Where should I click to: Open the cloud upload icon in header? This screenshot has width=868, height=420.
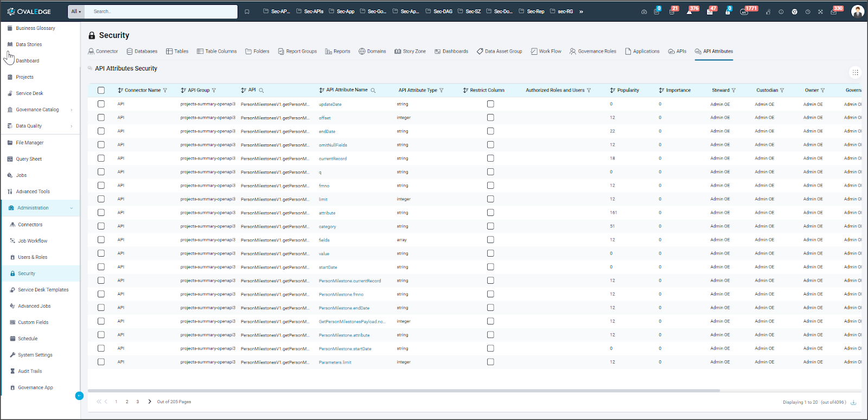(644, 11)
